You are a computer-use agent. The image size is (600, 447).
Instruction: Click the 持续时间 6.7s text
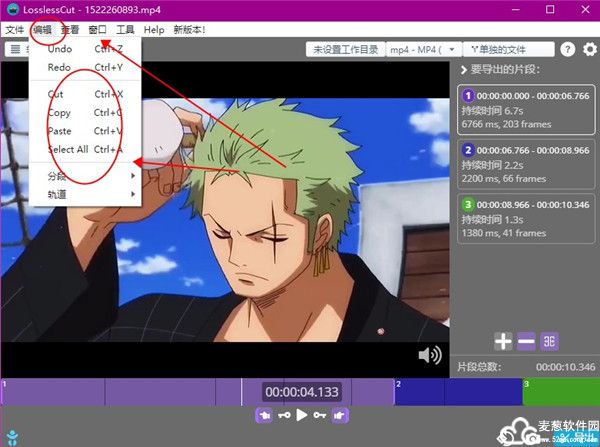[492, 111]
